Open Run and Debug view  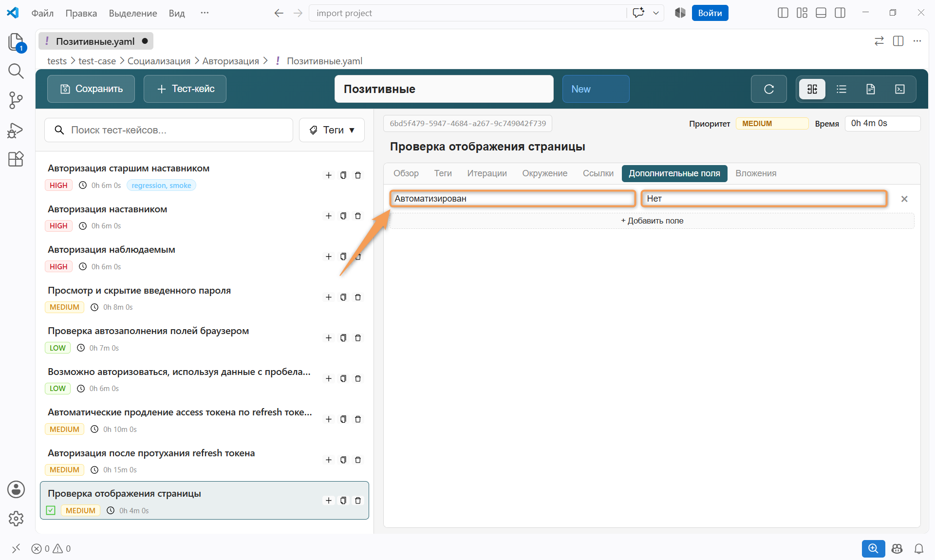(x=16, y=130)
